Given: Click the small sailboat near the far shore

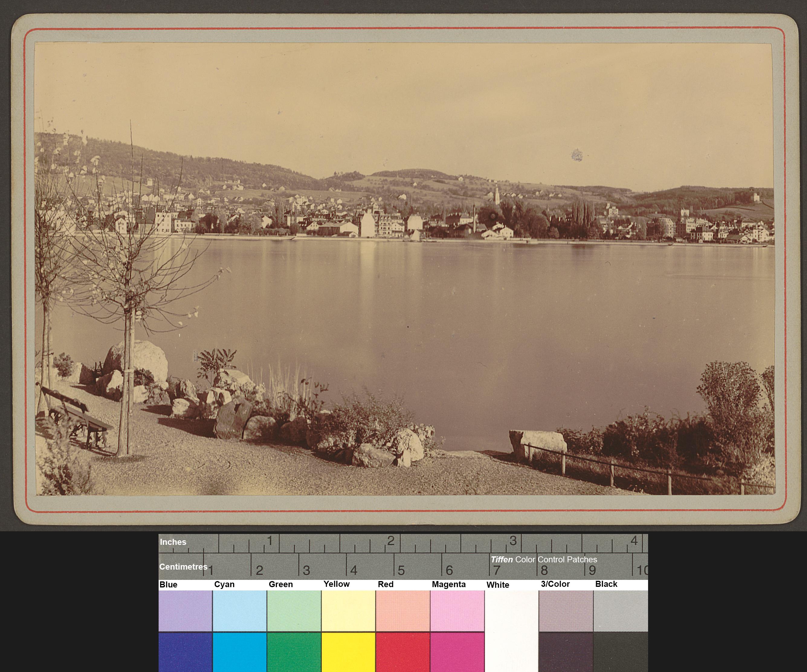Looking at the screenshot, I should [x=415, y=236].
